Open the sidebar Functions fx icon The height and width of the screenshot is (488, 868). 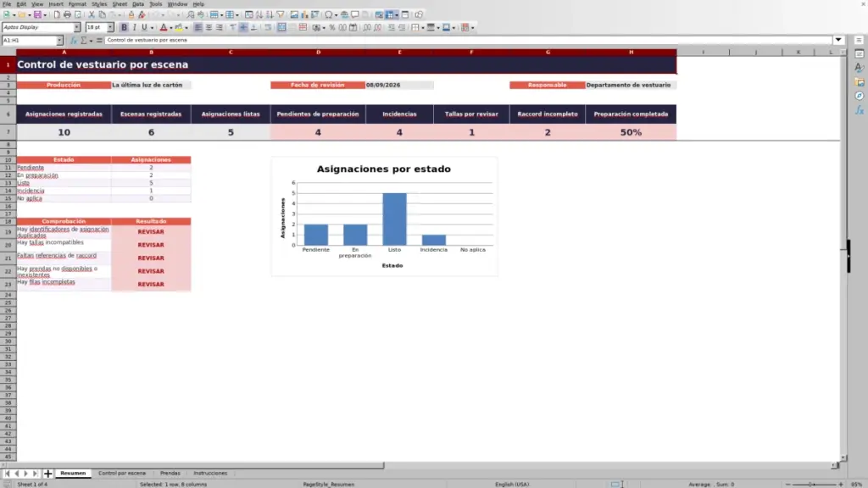tap(860, 110)
